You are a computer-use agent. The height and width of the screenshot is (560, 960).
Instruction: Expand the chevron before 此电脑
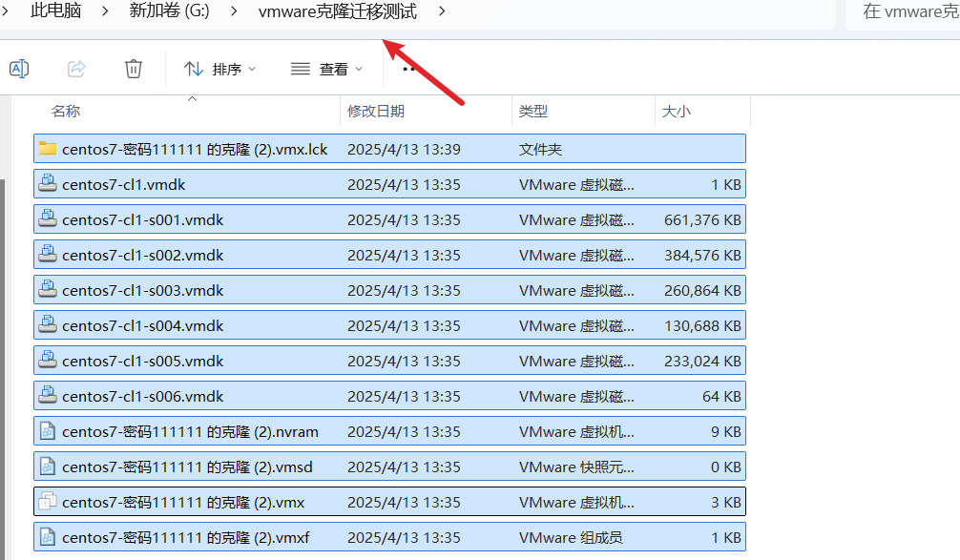6,11
